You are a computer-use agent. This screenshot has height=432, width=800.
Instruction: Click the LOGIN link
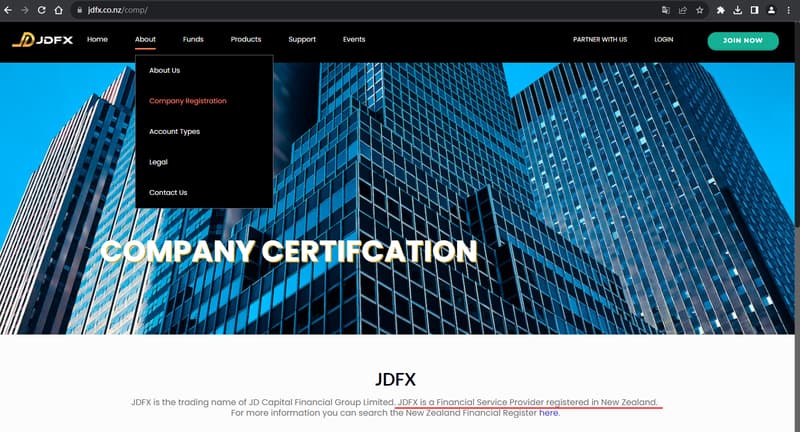[664, 39]
